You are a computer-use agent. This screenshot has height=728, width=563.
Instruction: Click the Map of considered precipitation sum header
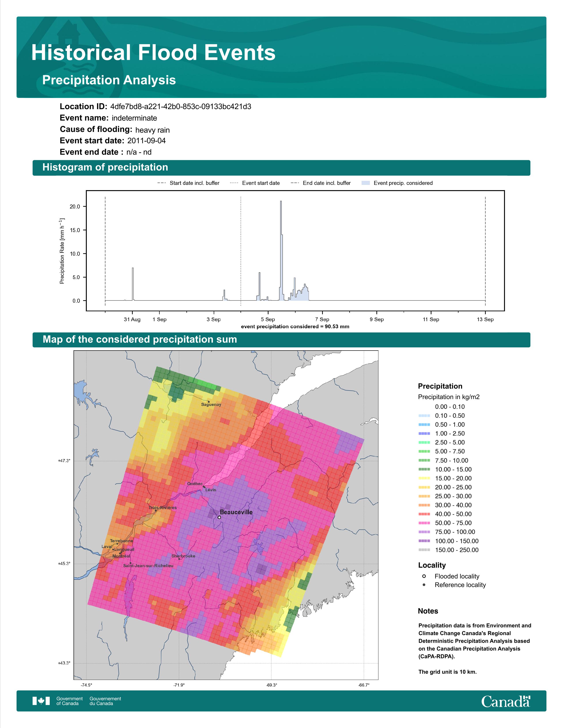[281, 340]
